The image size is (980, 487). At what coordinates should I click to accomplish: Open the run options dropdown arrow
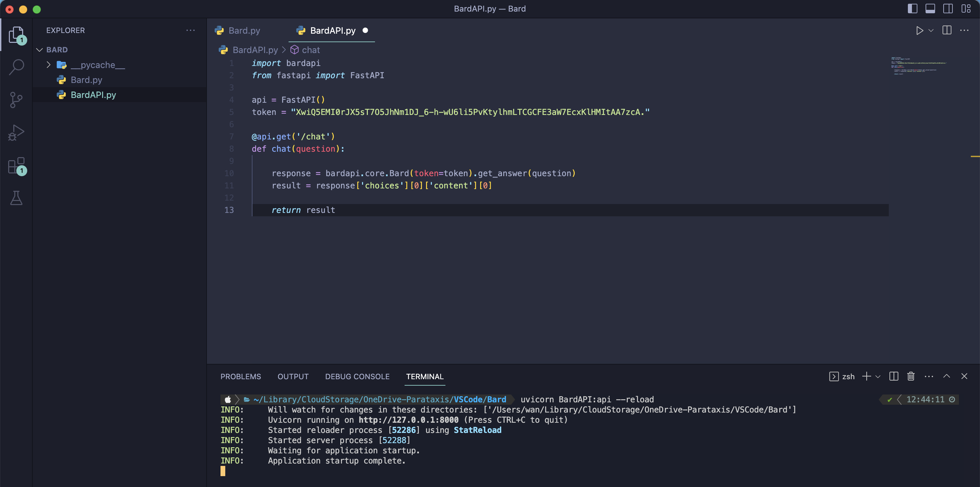[x=931, y=30]
